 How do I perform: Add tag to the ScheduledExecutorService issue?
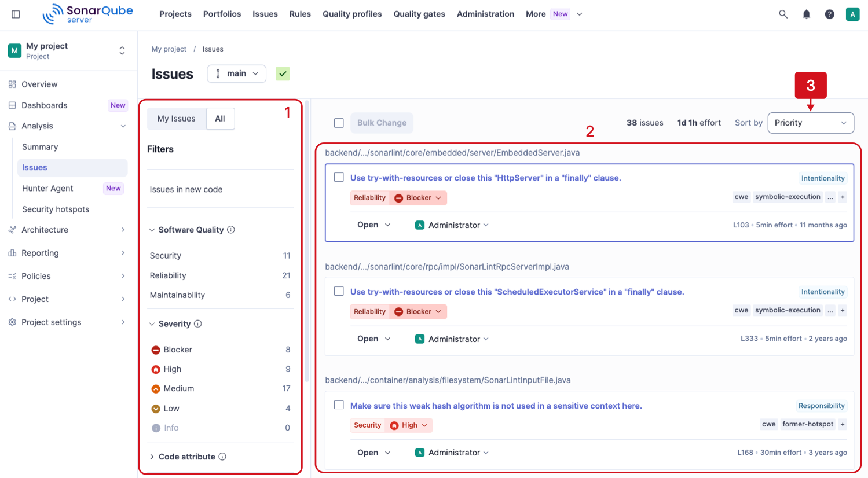point(843,311)
